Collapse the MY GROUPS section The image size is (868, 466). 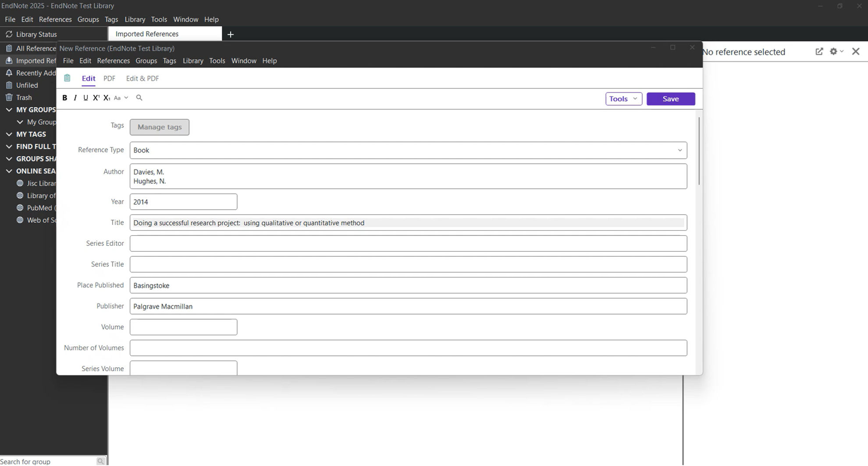[x=9, y=110]
